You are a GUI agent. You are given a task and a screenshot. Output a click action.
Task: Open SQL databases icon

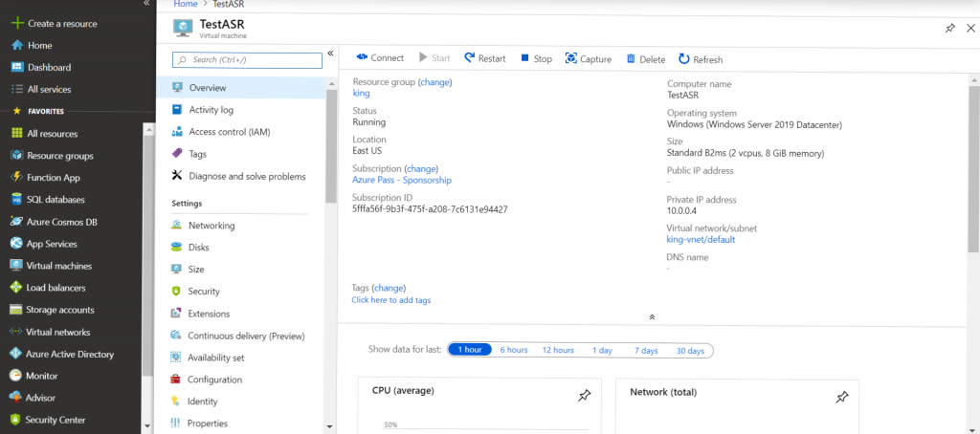(16, 199)
